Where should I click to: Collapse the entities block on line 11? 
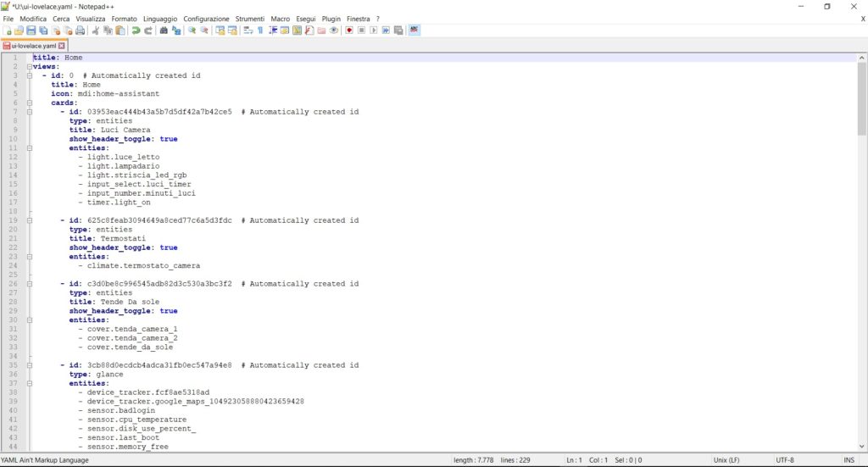click(x=30, y=148)
